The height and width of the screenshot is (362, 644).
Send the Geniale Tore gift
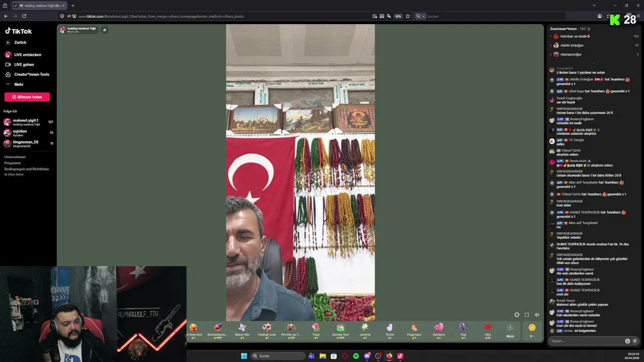(340, 330)
